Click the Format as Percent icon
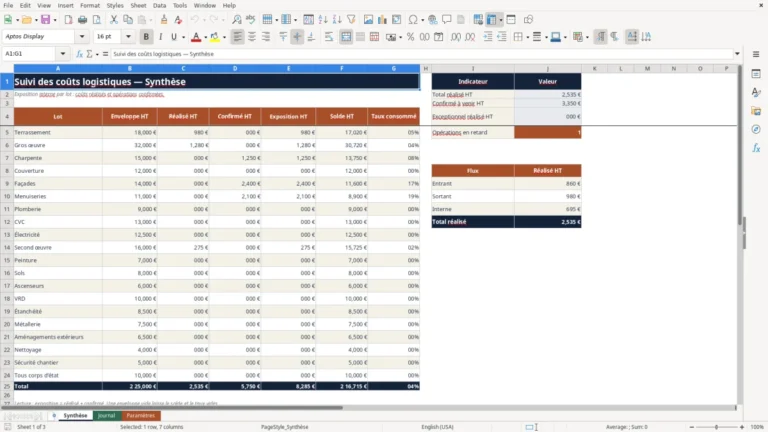The height and width of the screenshot is (432, 768). click(410, 37)
